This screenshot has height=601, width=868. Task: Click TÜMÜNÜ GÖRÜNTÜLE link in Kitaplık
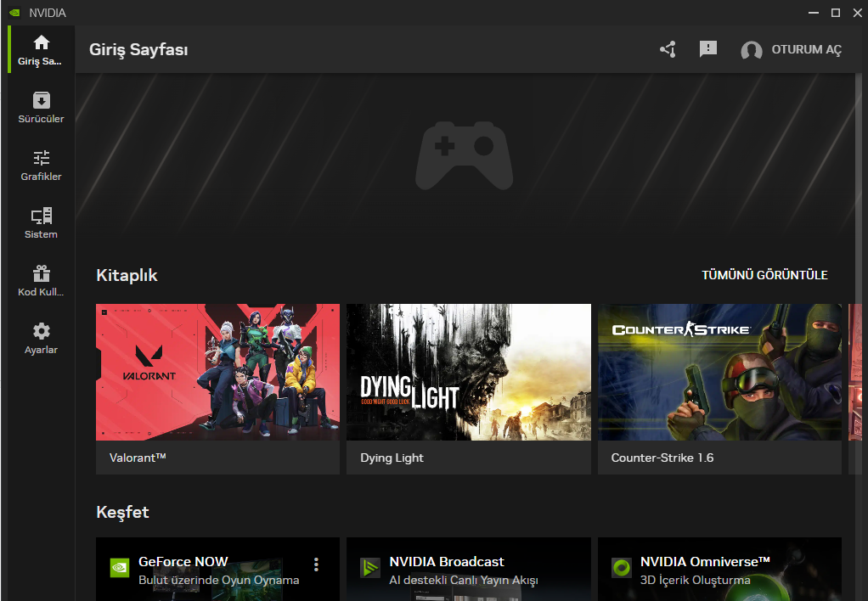(x=764, y=275)
